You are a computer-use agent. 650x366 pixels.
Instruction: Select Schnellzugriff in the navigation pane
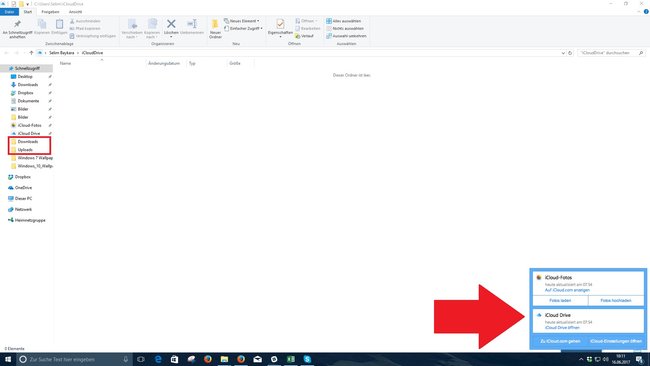pos(27,68)
